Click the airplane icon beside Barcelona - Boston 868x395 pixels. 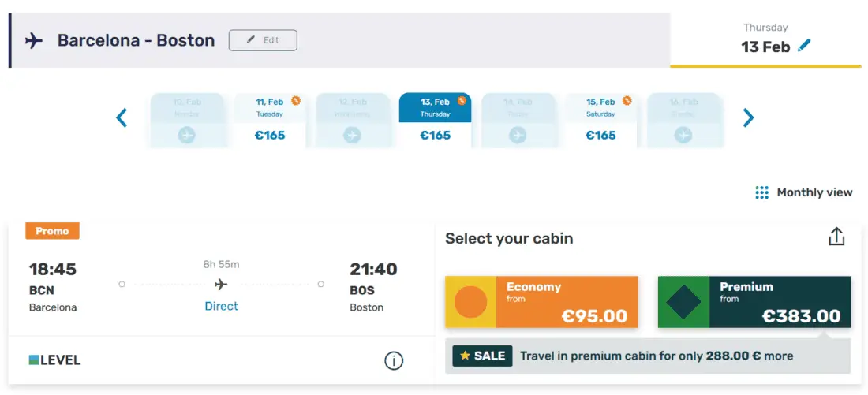(x=34, y=40)
